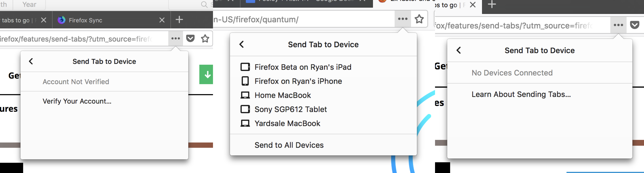Go back from the No Devices Connected panel
Viewport: 644px width, 173px height.
point(459,50)
